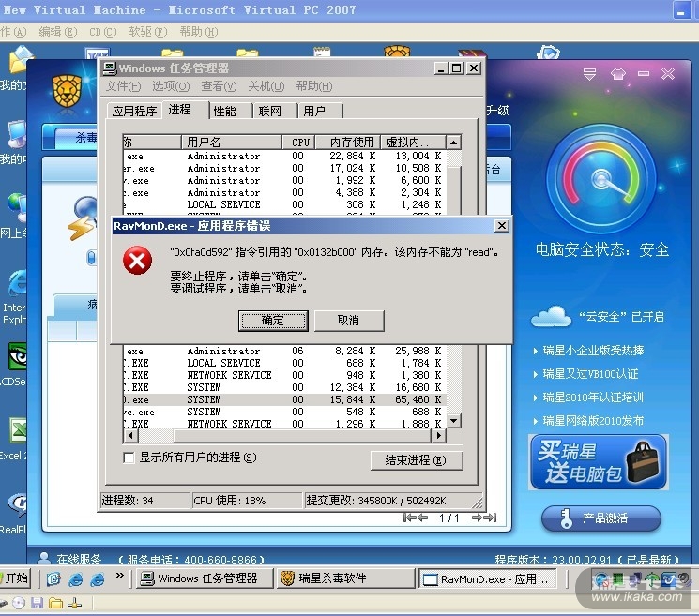Open 关机(U) menu in Task Manager

click(x=266, y=86)
